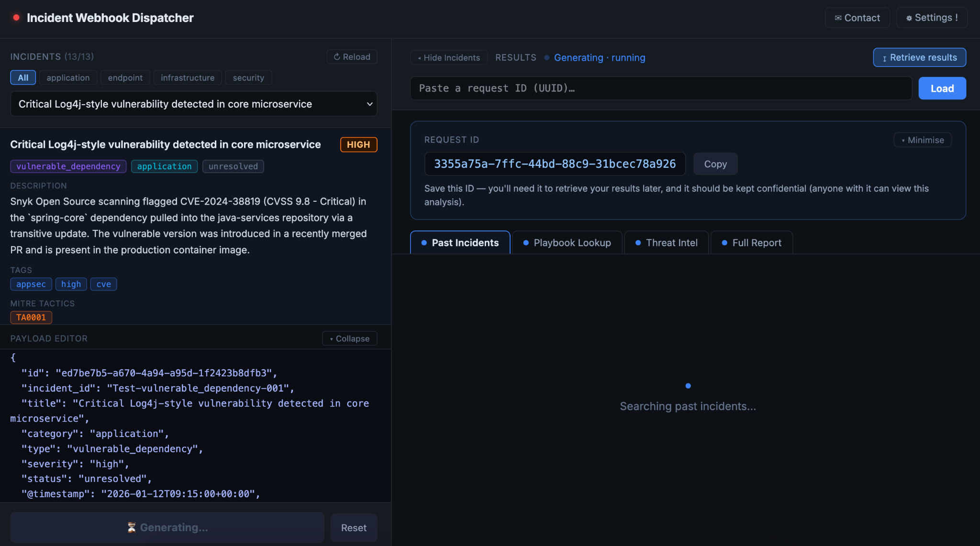This screenshot has height=546, width=980.
Task: Reload the incidents list
Action: point(352,57)
